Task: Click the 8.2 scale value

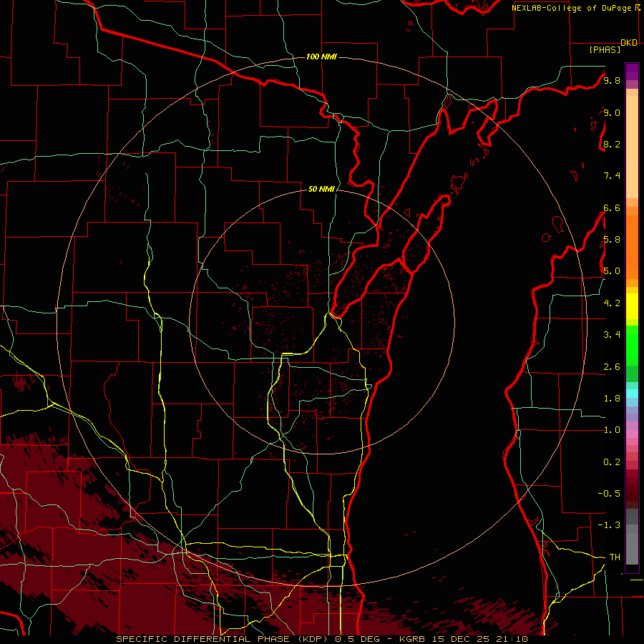Action: point(612,144)
